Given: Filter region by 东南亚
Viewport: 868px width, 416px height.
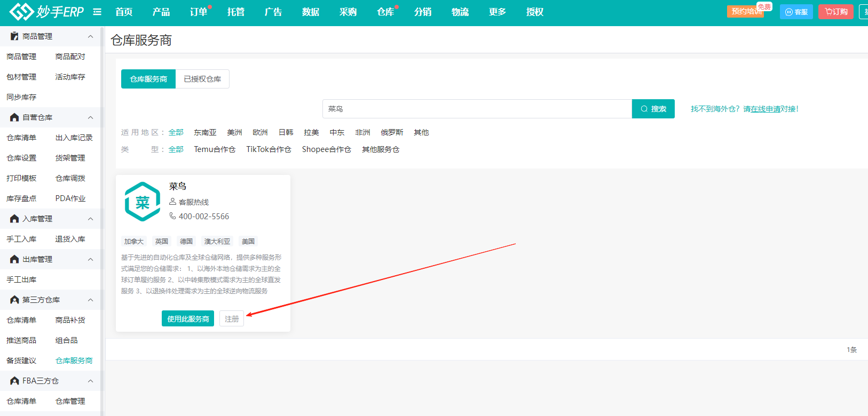Looking at the screenshot, I should coord(205,132).
